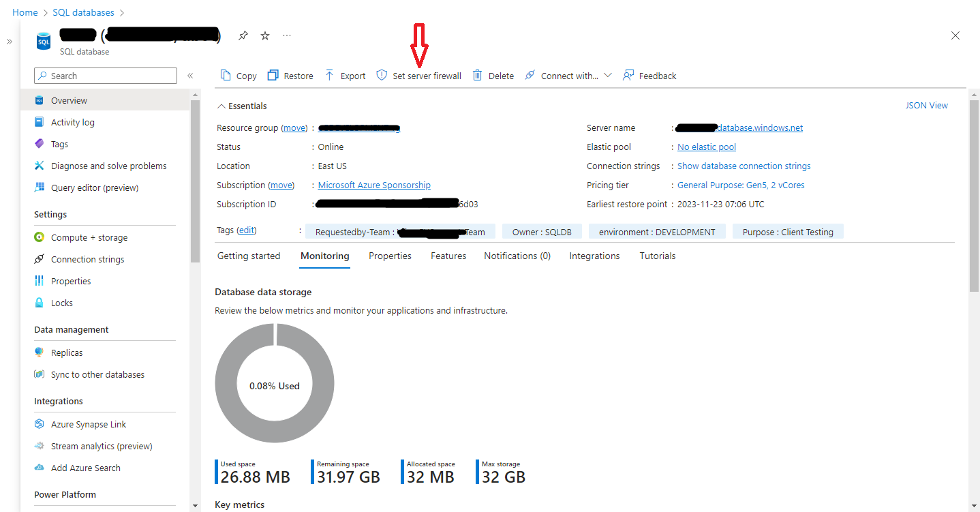Switch to Getting started tab
980x512 pixels.
249,256
